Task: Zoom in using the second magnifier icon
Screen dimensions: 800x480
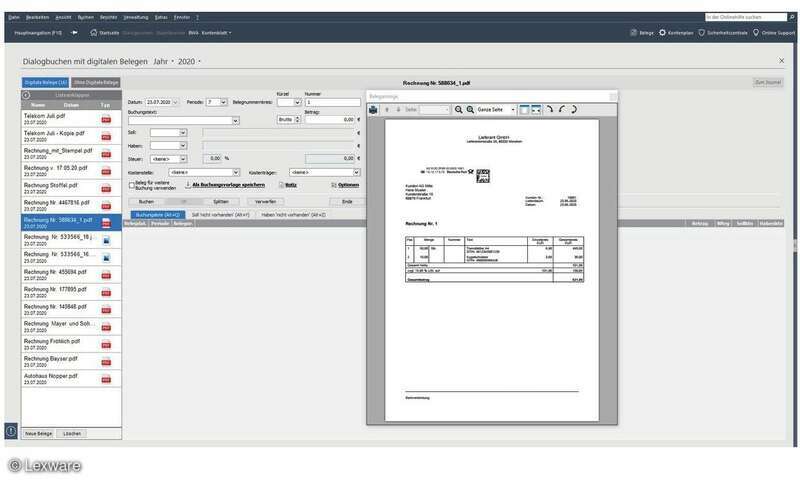Action: pos(470,109)
